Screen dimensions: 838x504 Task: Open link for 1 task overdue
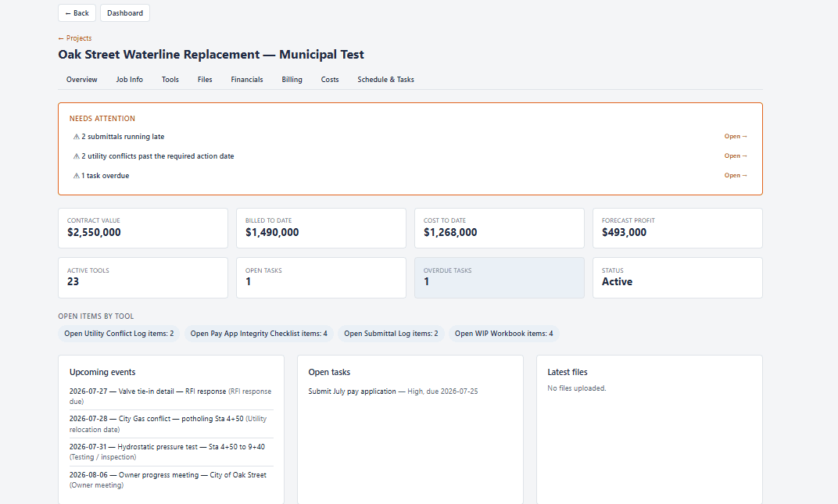tap(736, 175)
